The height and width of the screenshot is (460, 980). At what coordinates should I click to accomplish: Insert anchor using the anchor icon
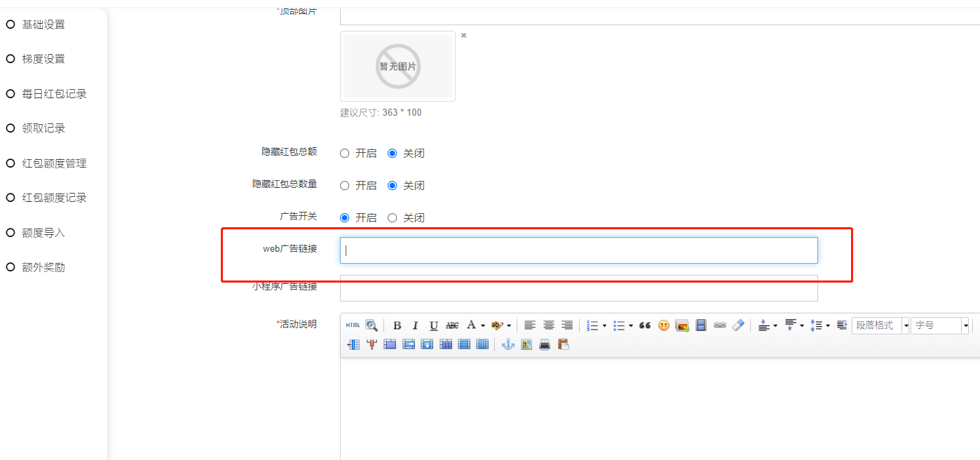coord(508,344)
